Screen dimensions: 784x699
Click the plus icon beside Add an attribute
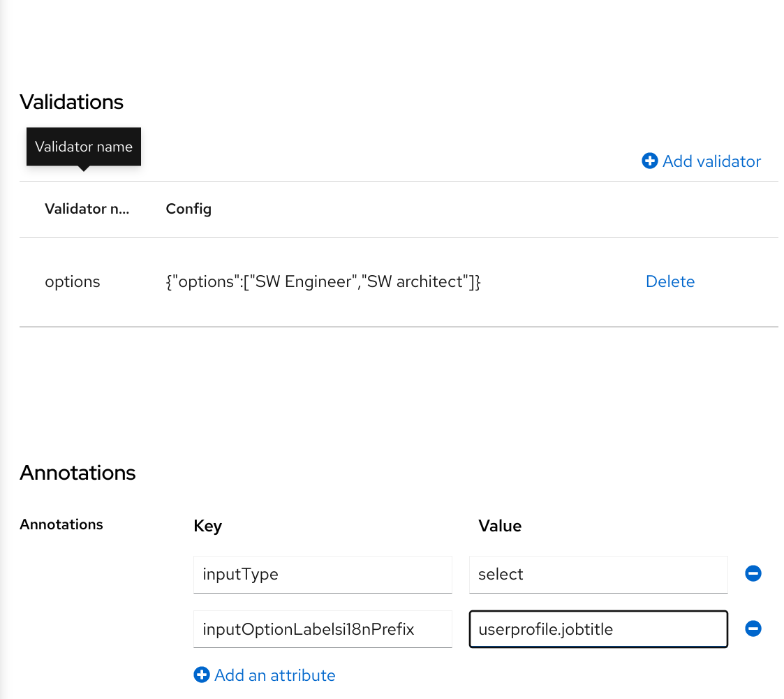pyautogui.click(x=202, y=675)
